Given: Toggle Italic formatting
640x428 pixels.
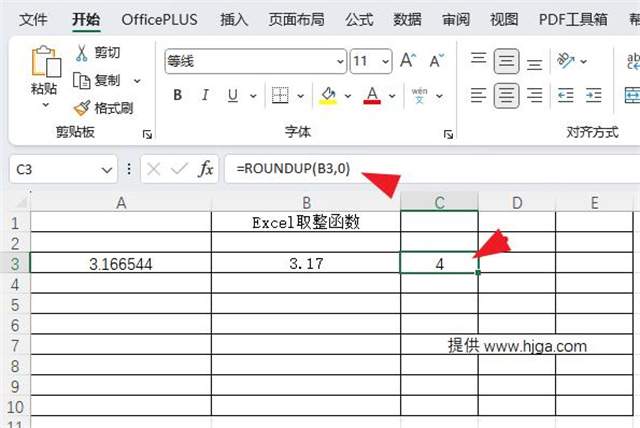Looking at the screenshot, I should (x=205, y=95).
